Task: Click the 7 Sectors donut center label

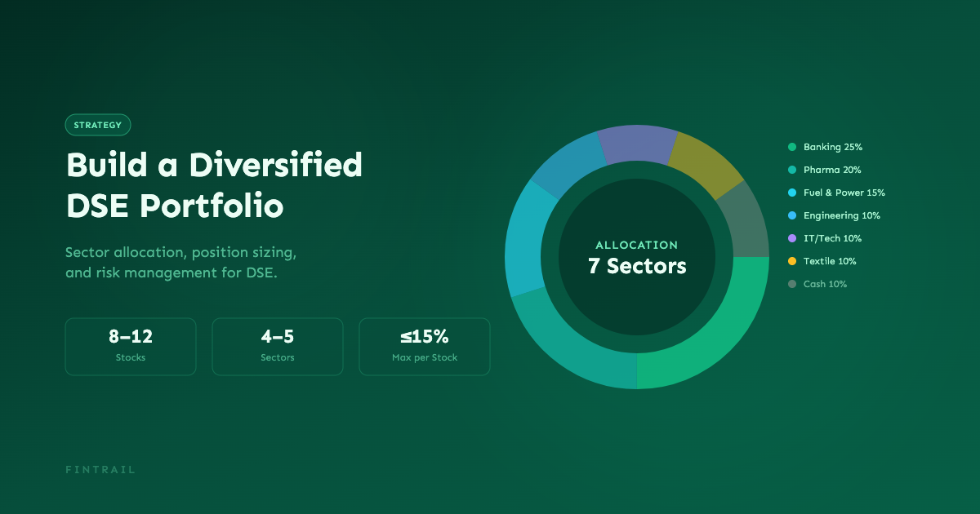Action: (x=637, y=265)
